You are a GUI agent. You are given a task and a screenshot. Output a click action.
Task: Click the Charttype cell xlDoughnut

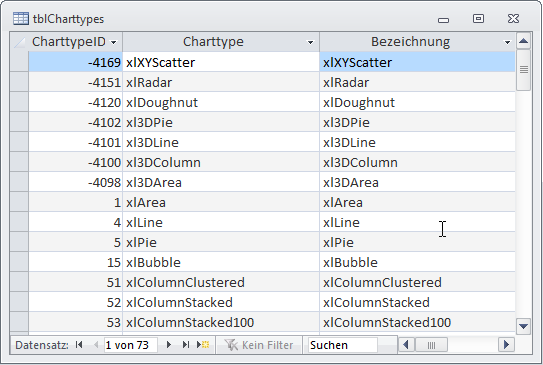(221, 102)
